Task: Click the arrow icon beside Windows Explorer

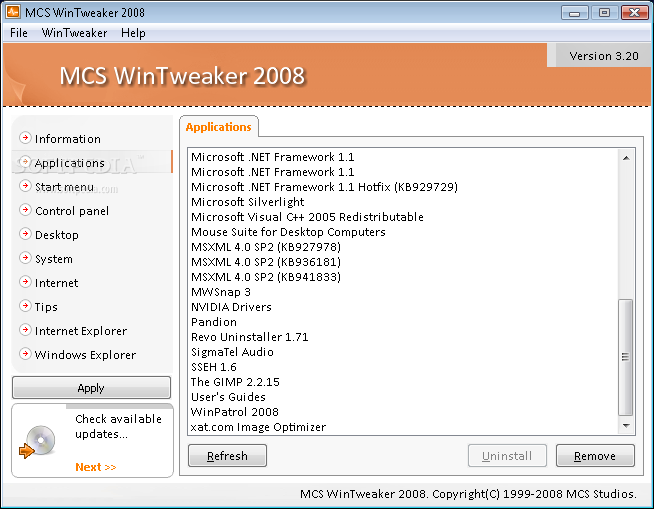Action: point(25,354)
